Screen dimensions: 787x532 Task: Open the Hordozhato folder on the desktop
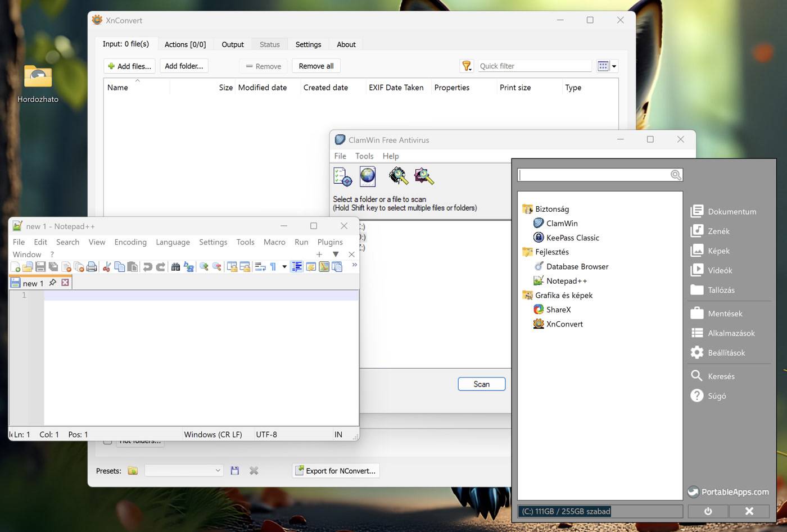[38, 84]
